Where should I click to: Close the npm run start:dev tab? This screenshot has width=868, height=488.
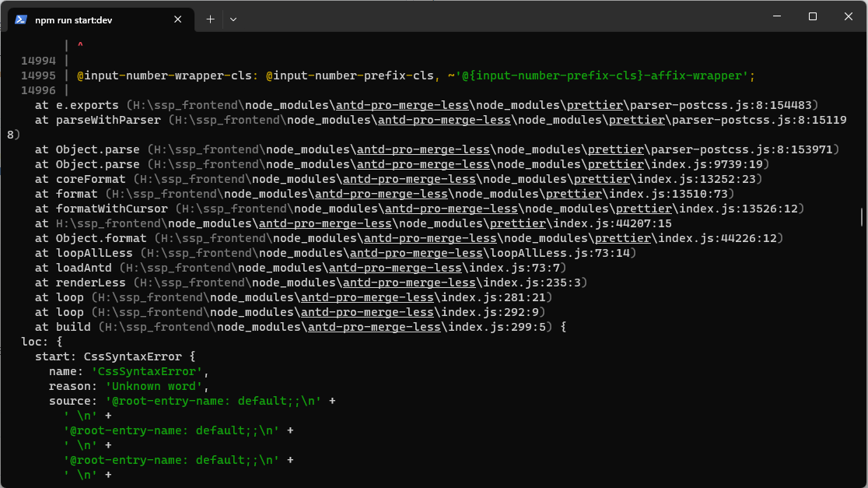coord(177,19)
